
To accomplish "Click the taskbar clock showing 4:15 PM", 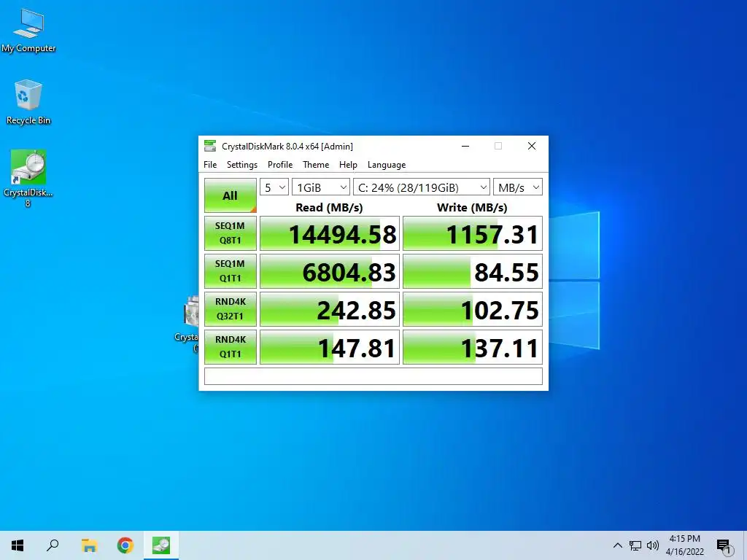I will (x=684, y=545).
